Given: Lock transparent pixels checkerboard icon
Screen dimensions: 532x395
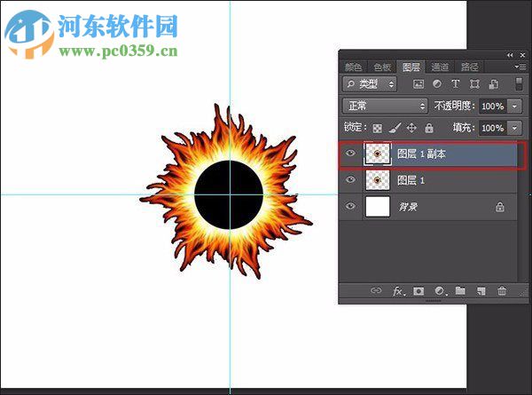Looking at the screenshot, I should click(378, 128).
